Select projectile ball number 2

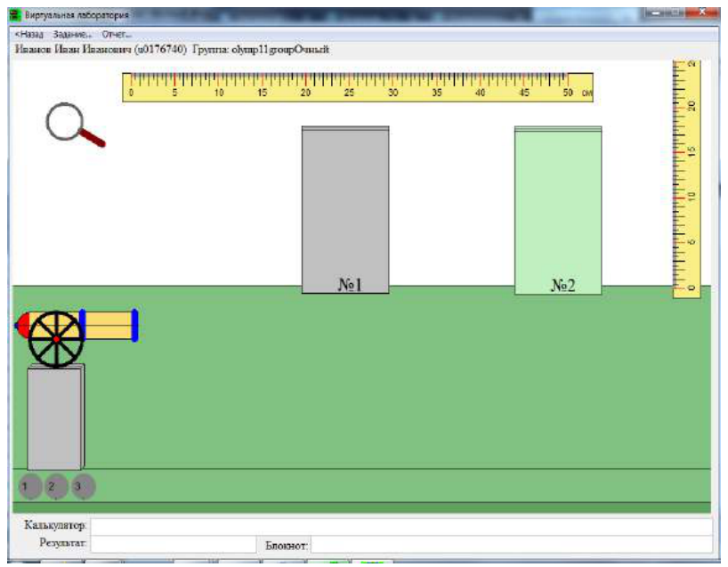(56, 487)
